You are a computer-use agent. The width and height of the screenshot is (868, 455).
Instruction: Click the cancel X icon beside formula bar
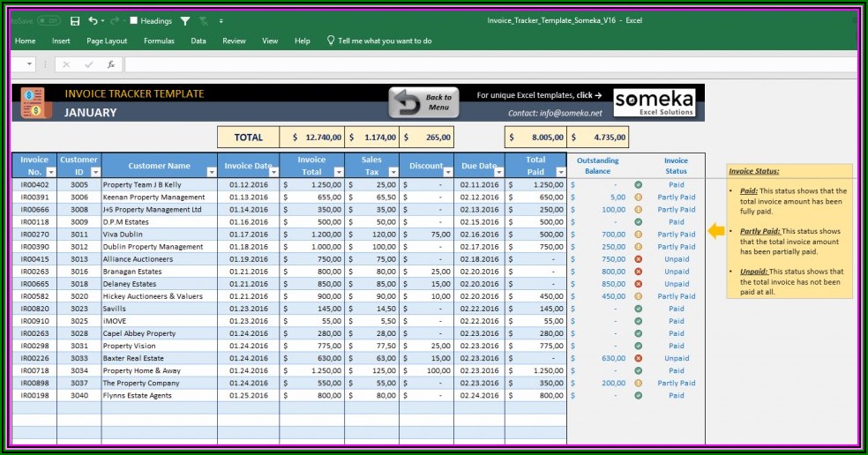[x=67, y=64]
